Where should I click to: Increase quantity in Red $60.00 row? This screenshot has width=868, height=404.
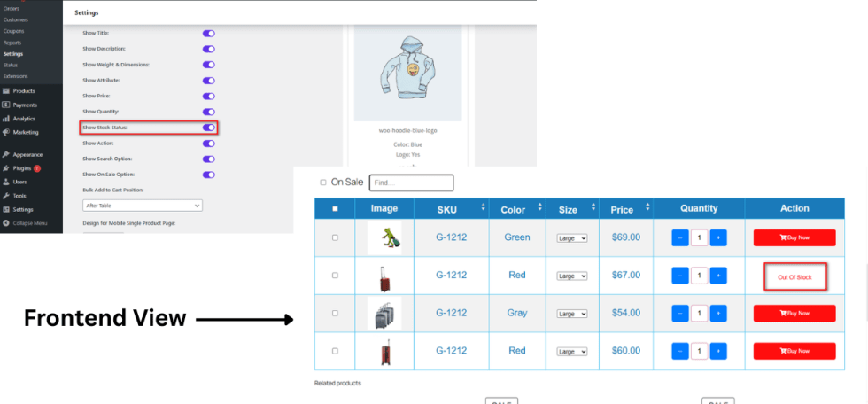click(718, 351)
